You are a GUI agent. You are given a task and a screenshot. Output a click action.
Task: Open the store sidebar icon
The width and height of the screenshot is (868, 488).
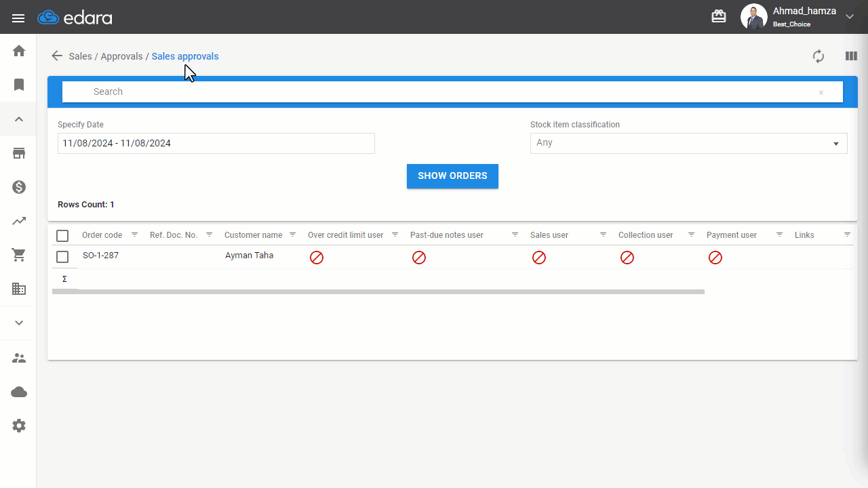(19, 153)
